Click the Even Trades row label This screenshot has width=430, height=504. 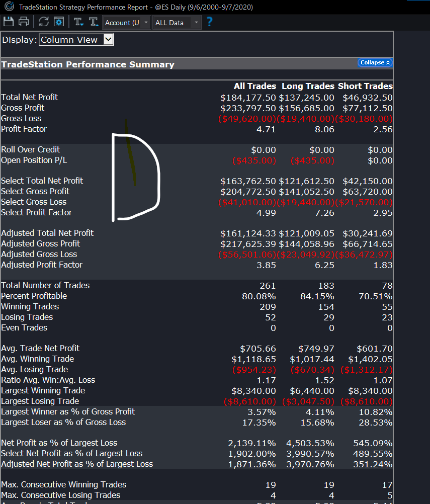[x=25, y=327]
